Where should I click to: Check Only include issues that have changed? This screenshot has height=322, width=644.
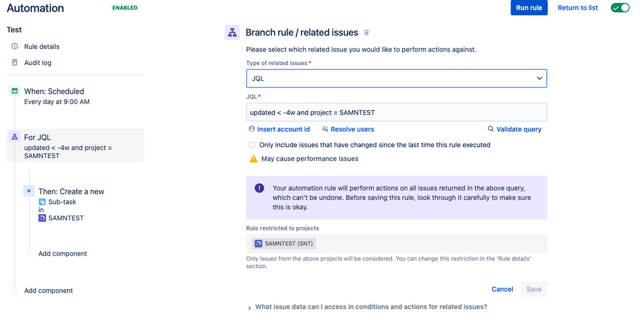(252, 145)
